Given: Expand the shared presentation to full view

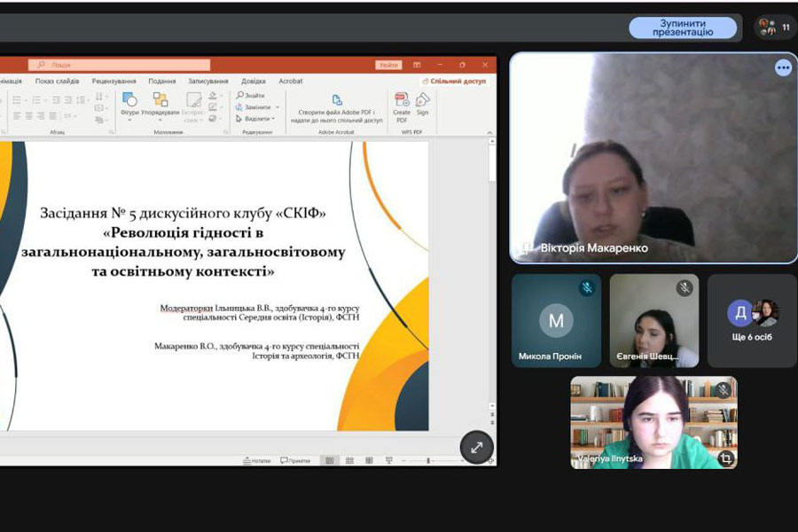Looking at the screenshot, I should 476,448.
